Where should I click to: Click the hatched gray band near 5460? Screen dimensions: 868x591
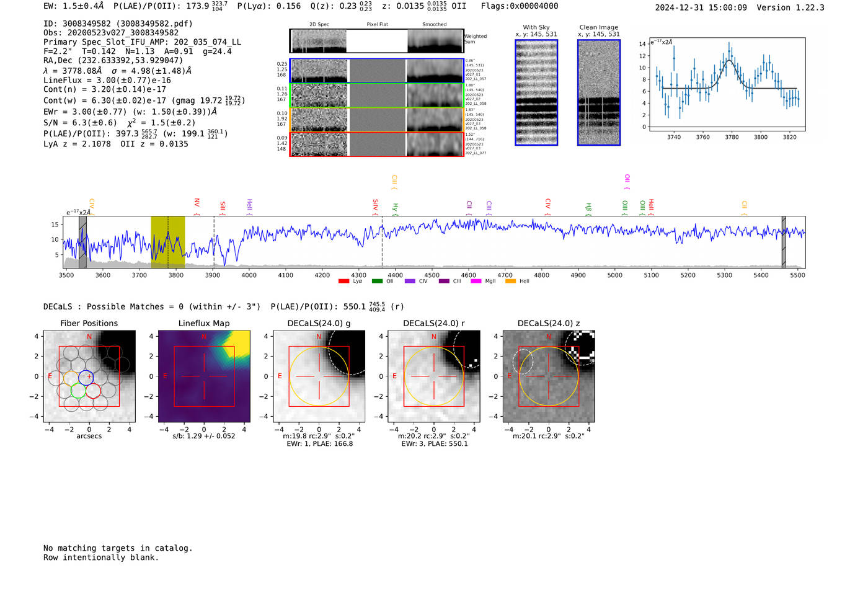tap(784, 242)
